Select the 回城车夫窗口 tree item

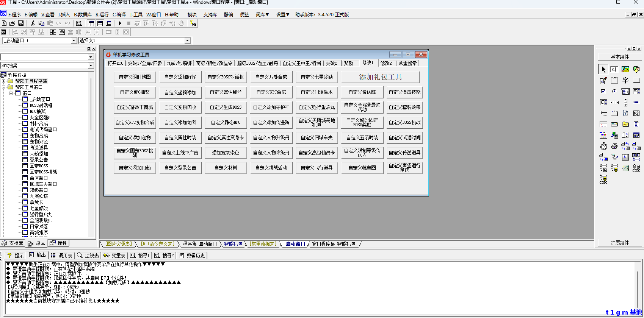pyautogui.click(x=43, y=184)
